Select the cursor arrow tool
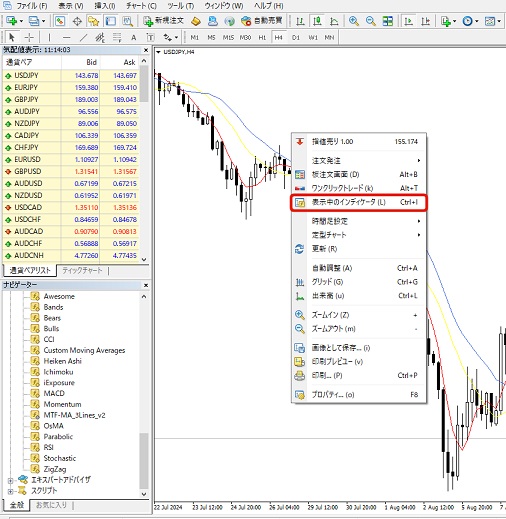This screenshot has width=506, height=519. click(x=12, y=37)
